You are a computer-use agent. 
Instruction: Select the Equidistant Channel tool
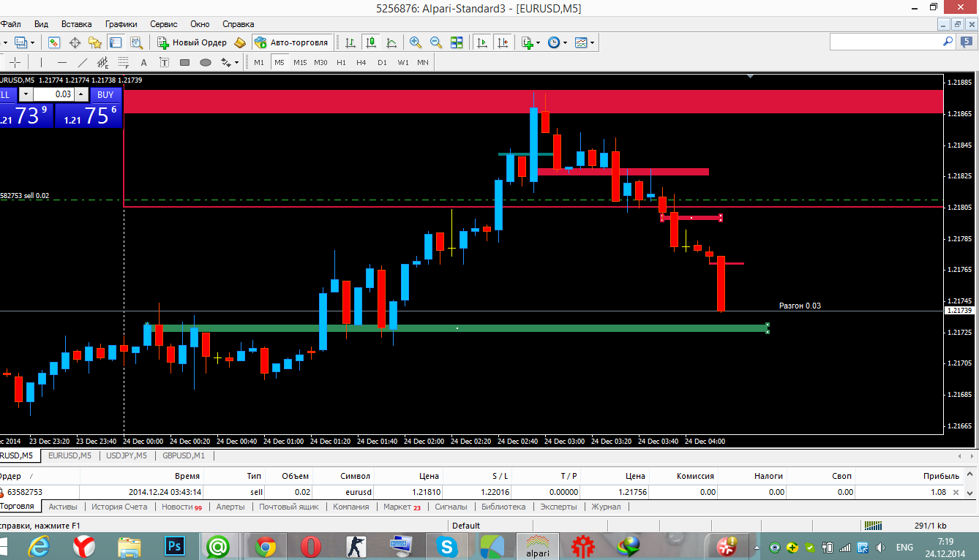[102, 62]
